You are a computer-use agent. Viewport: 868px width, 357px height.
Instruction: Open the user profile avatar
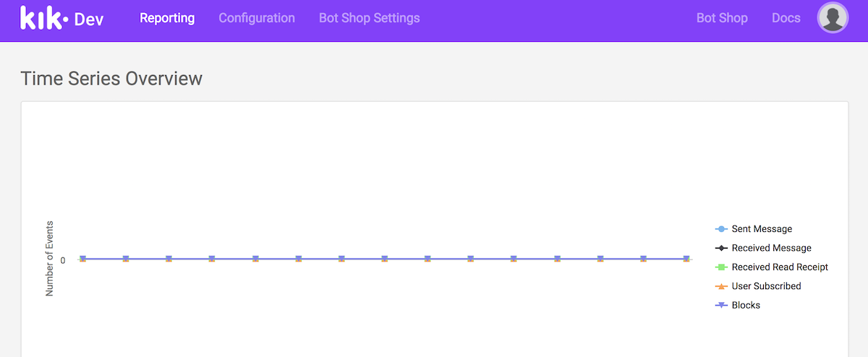[833, 18]
